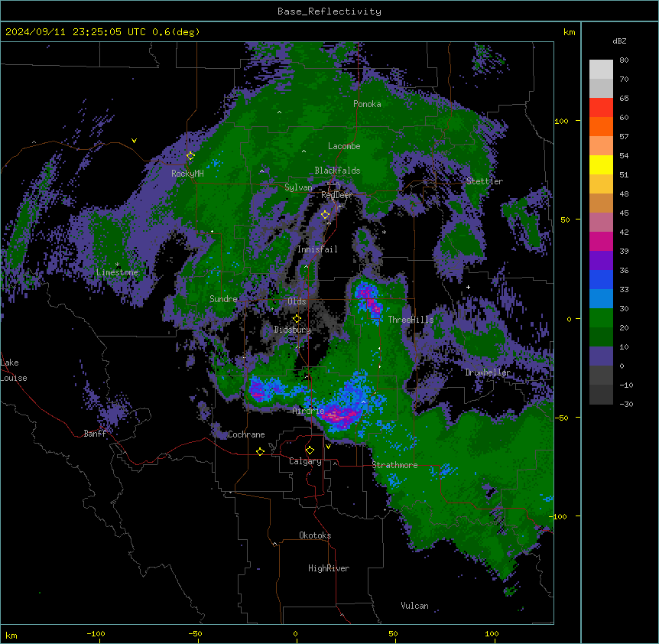659x644 pixels.
Task: Click the Airdrie city label
Action: click(x=308, y=411)
